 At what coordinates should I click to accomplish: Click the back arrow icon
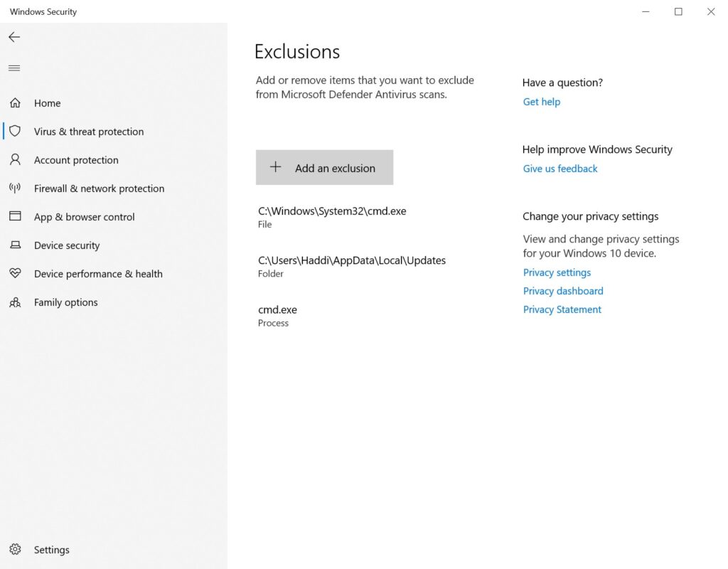pyautogui.click(x=14, y=37)
